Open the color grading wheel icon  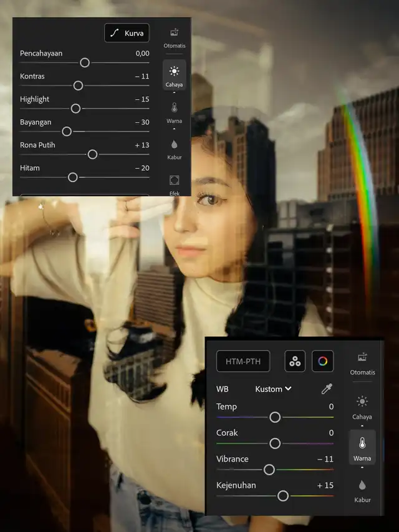pyautogui.click(x=322, y=361)
